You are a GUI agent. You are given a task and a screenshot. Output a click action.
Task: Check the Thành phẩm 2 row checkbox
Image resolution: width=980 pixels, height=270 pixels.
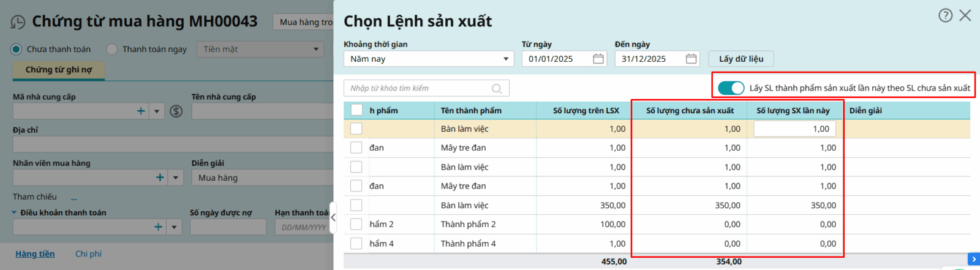[x=356, y=224]
